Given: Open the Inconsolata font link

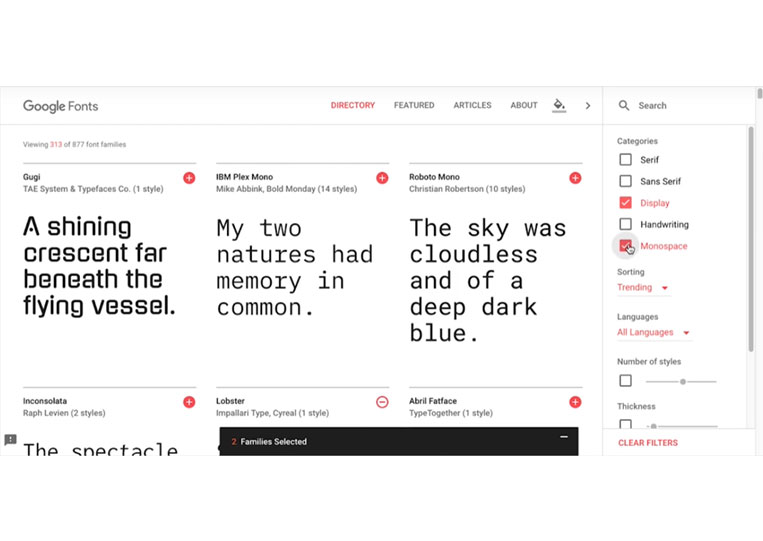Looking at the screenshot, I should pos(45,401).
